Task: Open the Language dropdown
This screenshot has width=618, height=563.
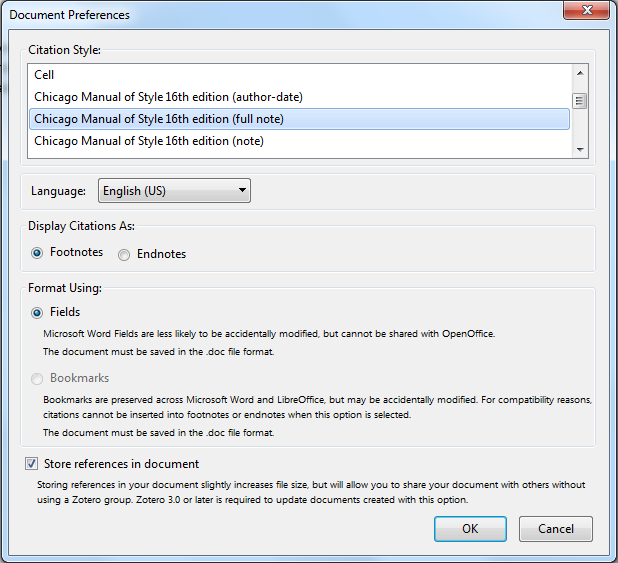Action: pyautogui.click(x=174, y=191)
